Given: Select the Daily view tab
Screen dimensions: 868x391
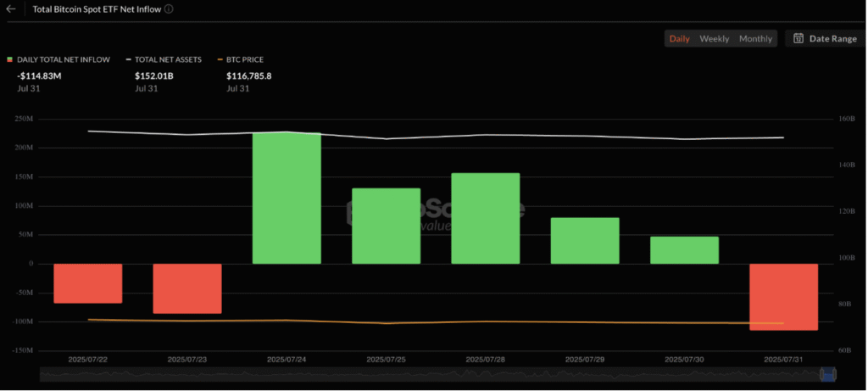Looking at the screenshot, I should tap(679, 39).
